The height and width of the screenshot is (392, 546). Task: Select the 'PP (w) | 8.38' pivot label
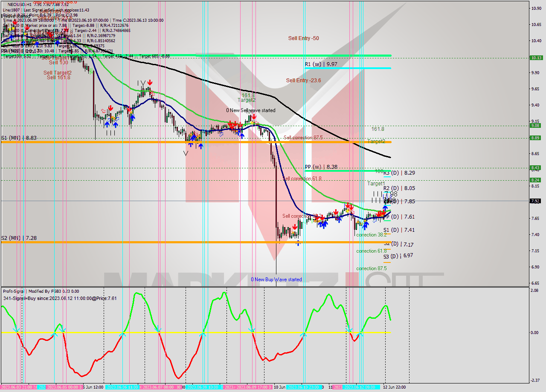[321, 167]
